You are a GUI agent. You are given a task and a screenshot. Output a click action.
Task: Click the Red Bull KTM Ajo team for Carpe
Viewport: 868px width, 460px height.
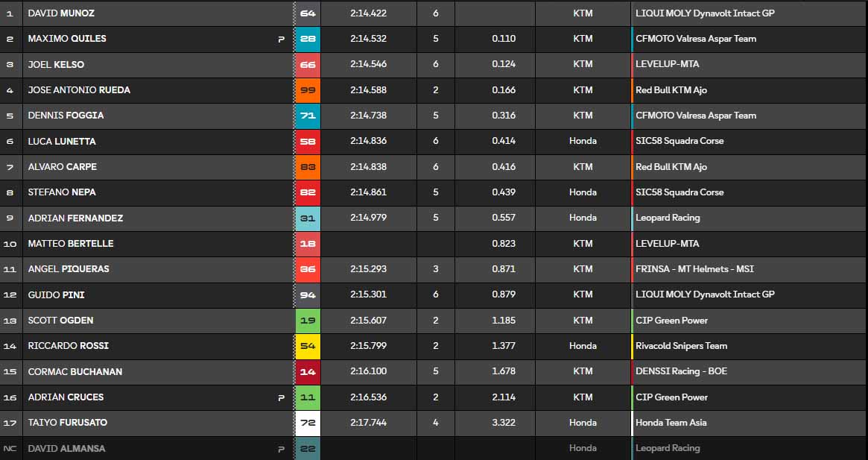(x=671, y=167)
